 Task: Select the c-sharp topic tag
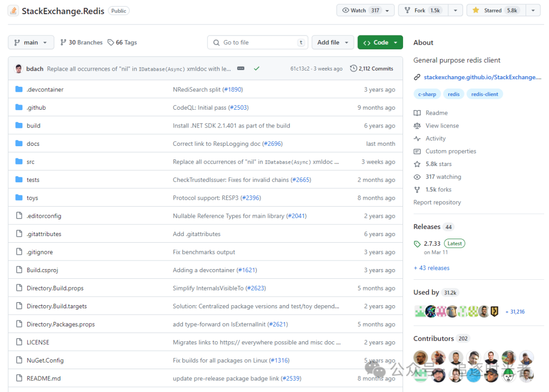tap(427, 94)
